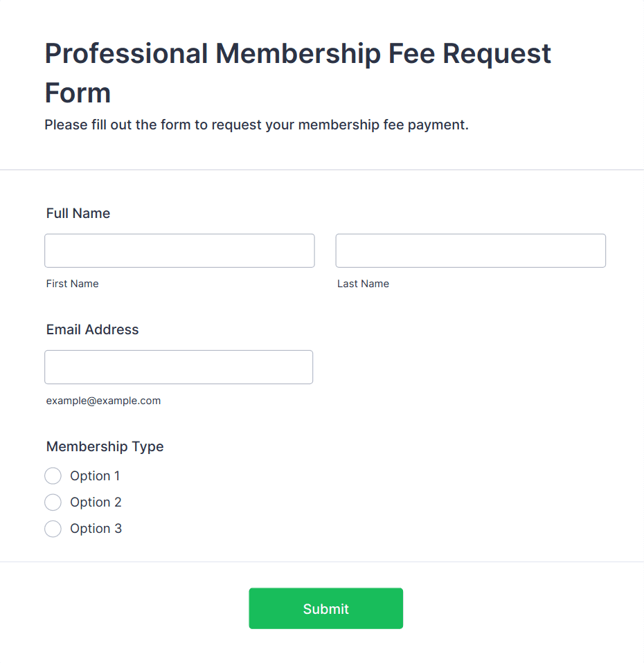The height and width of the screenshot is (663, 644).
Task: Click the 'First Name' sublabel text
Action: pyautogui.click(x=72, y=284)
